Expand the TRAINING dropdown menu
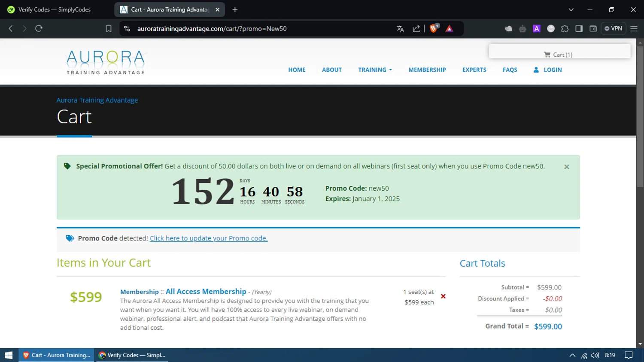644x362 pixels. point(375,70)
